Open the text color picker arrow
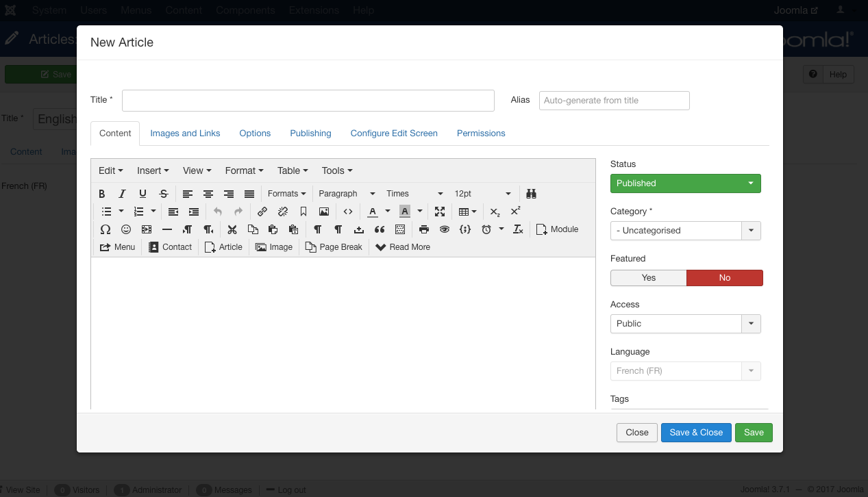 click(x=388, y=212)
